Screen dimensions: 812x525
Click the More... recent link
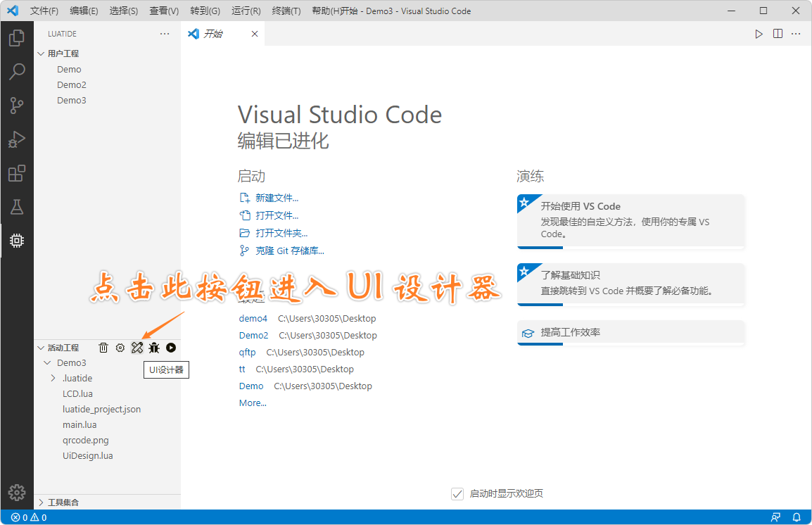[253, 403]
